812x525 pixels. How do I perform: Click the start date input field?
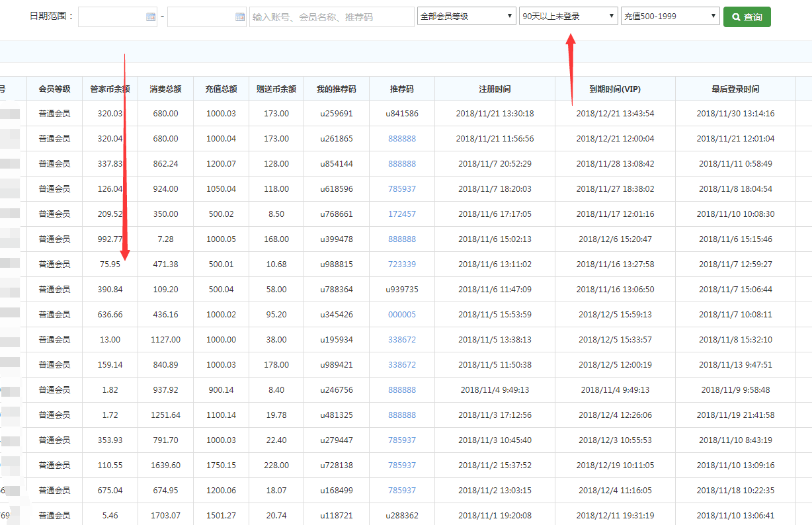click(118, 17)
